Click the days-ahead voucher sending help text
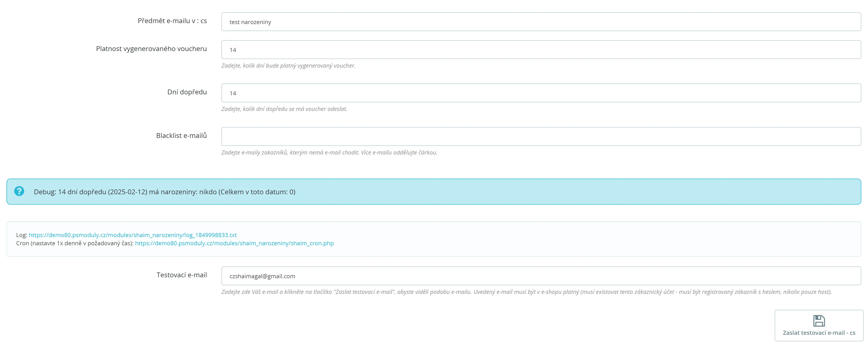 point(284,109)
